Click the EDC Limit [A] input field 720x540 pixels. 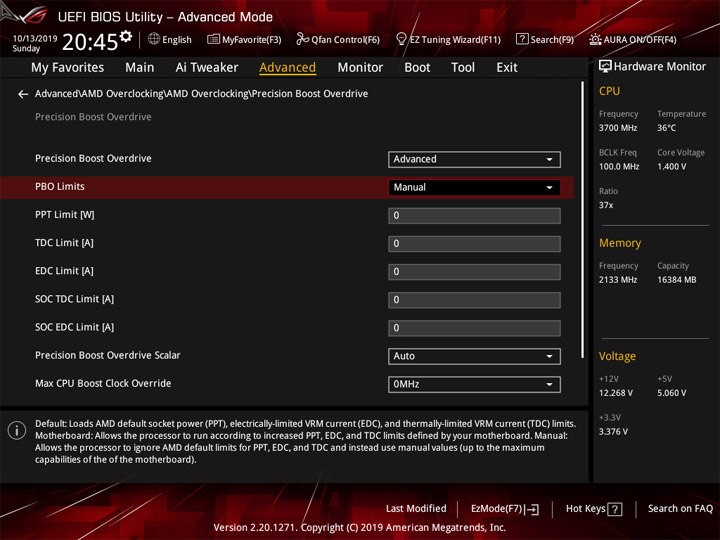[474, 272]
